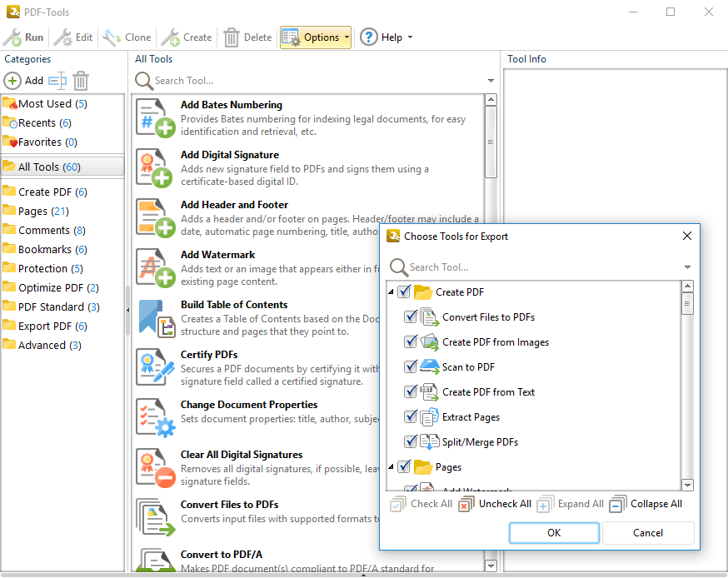Viewport: 728px width, 578px height.
Task: Select the Certify PDFs tool icon
Action: coord(156,367)
